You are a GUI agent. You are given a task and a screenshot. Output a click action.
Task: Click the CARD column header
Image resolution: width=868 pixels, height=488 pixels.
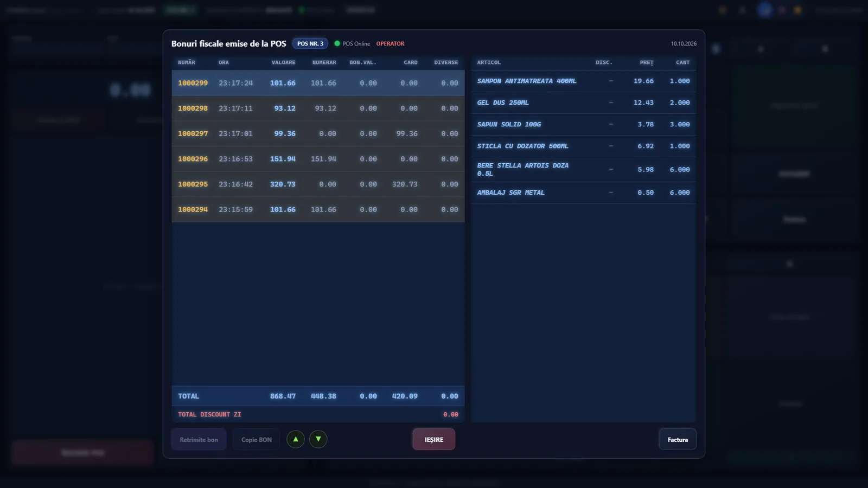(411, 62)
